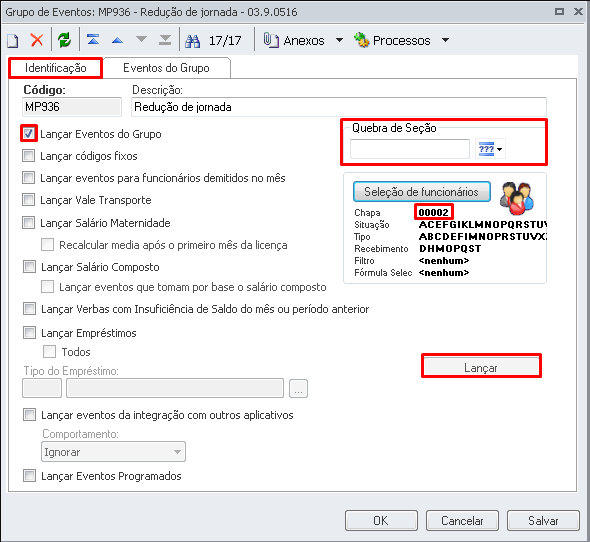Expand the ??? dropdown arrow in Quebra de Seção
The width and height of the screenshot is (590, 542).
500,149
